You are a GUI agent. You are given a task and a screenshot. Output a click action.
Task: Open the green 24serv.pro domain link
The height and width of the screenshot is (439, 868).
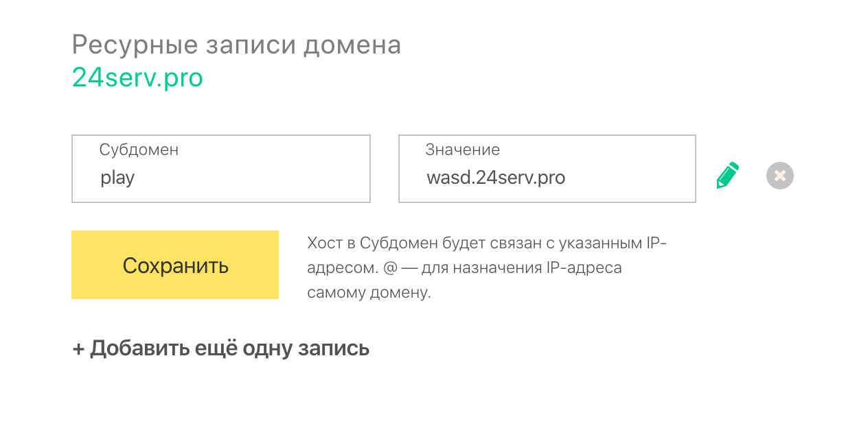[137, 78]
